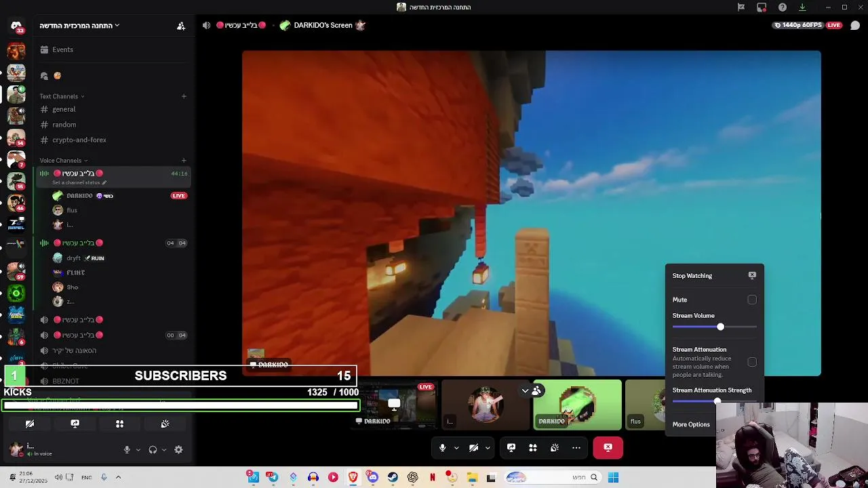Expand output device options beside headphones

(x=163, y=449)
